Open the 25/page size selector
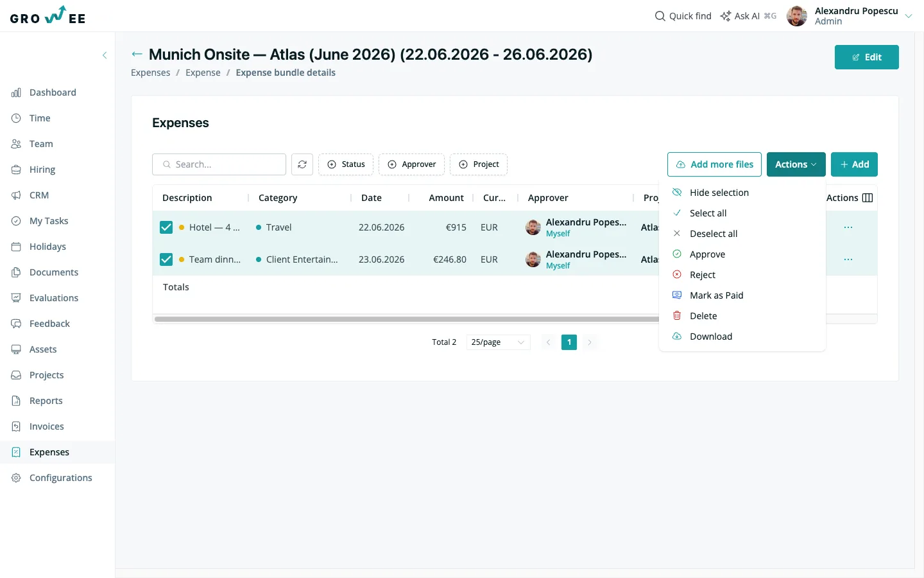Viewport: 924px width, 578px height. tap(498, 342)
